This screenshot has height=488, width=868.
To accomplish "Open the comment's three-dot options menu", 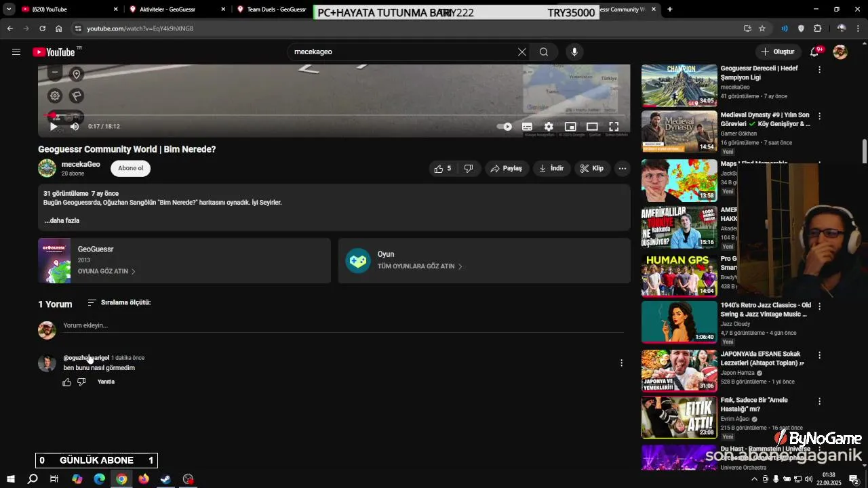I will [x=621, y=363].
